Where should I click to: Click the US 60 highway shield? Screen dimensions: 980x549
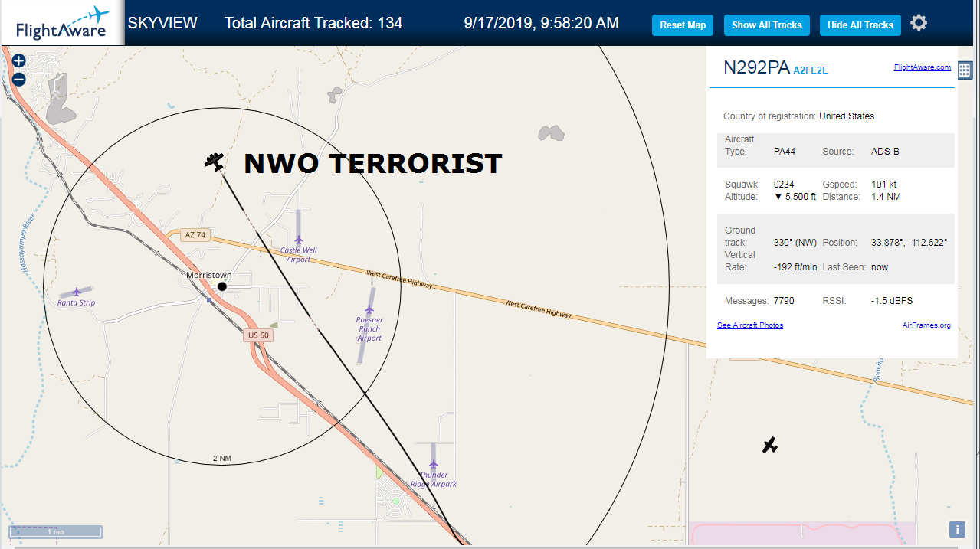tap(259, 335)
